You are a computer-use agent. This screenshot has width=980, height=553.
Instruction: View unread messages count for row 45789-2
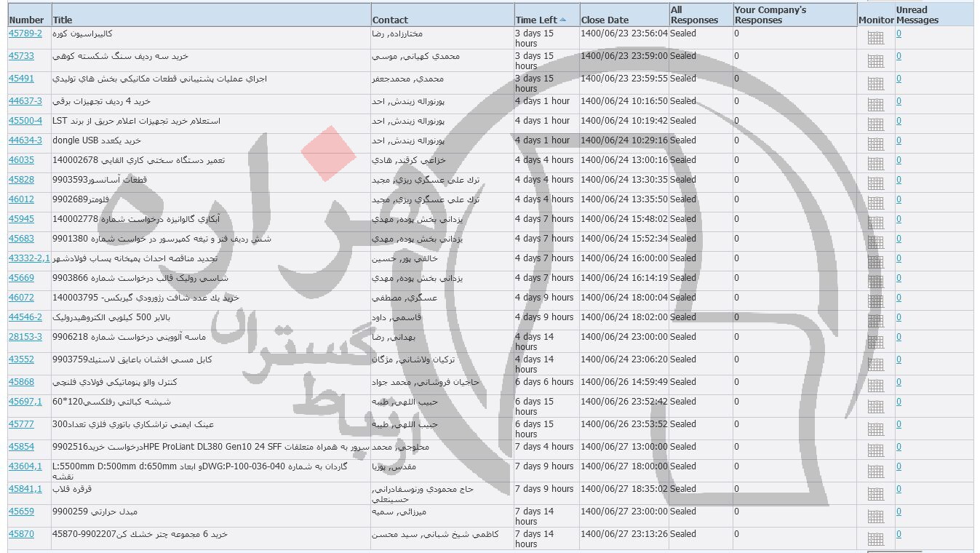[x=899, y=33]
